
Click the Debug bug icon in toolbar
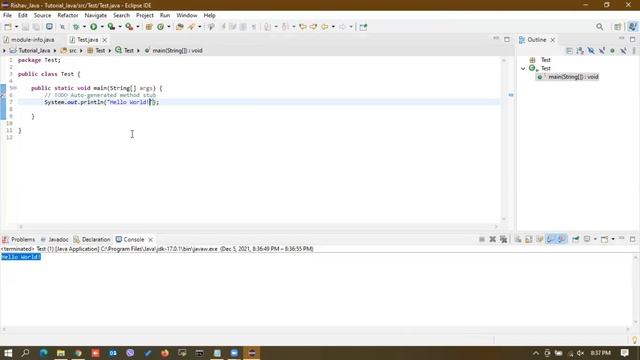click(76, 27)
